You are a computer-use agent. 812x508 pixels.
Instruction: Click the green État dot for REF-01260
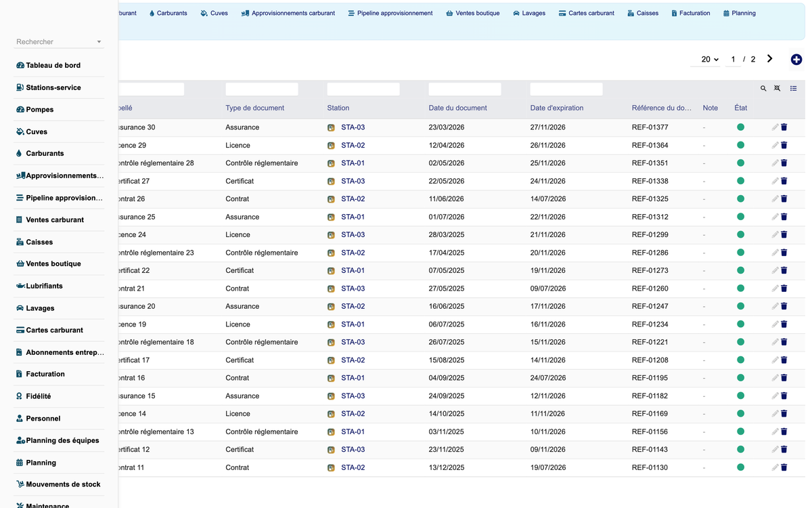click(740, 289)
